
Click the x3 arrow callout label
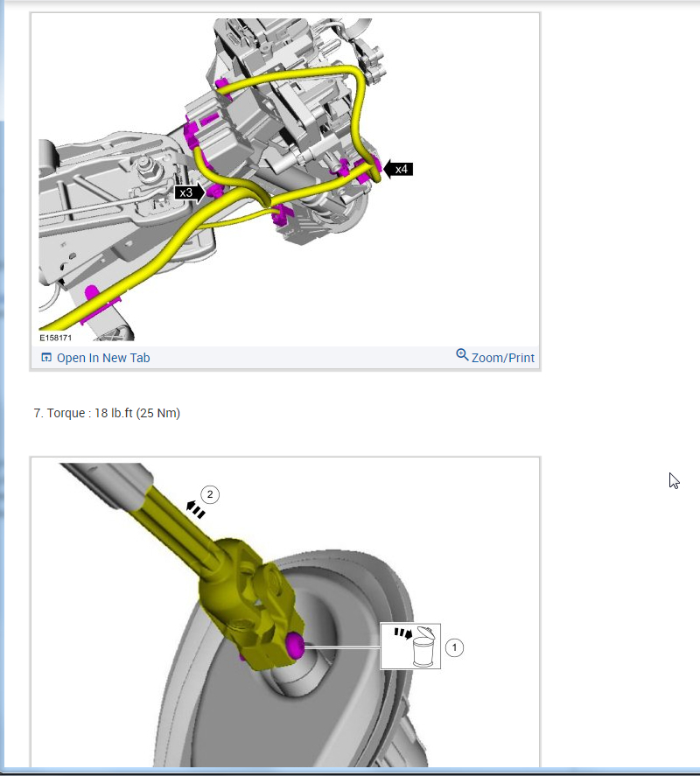click(x=190, y=192)
